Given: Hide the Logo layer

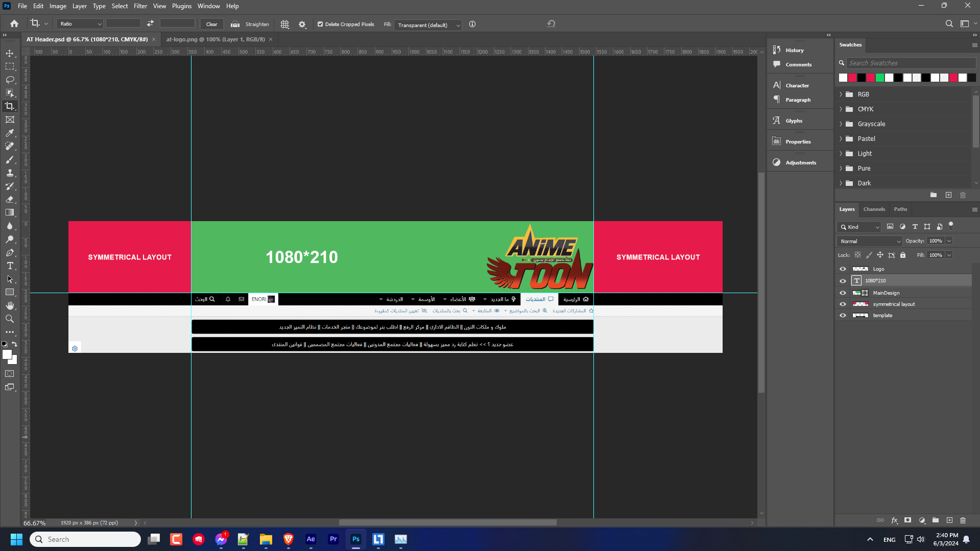Looking at the screenshot, I should coord(843,269).
